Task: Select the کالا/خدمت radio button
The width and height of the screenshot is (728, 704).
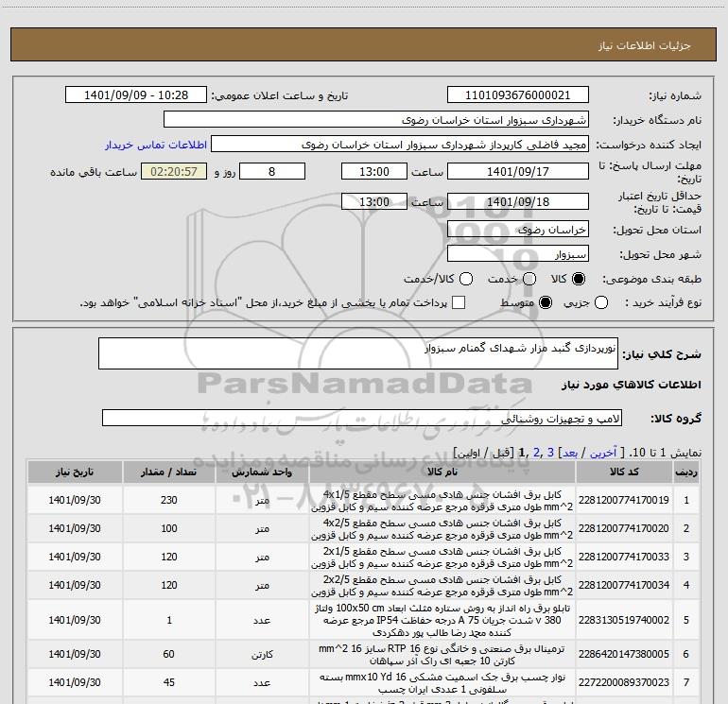Action: tap(466, 279)
